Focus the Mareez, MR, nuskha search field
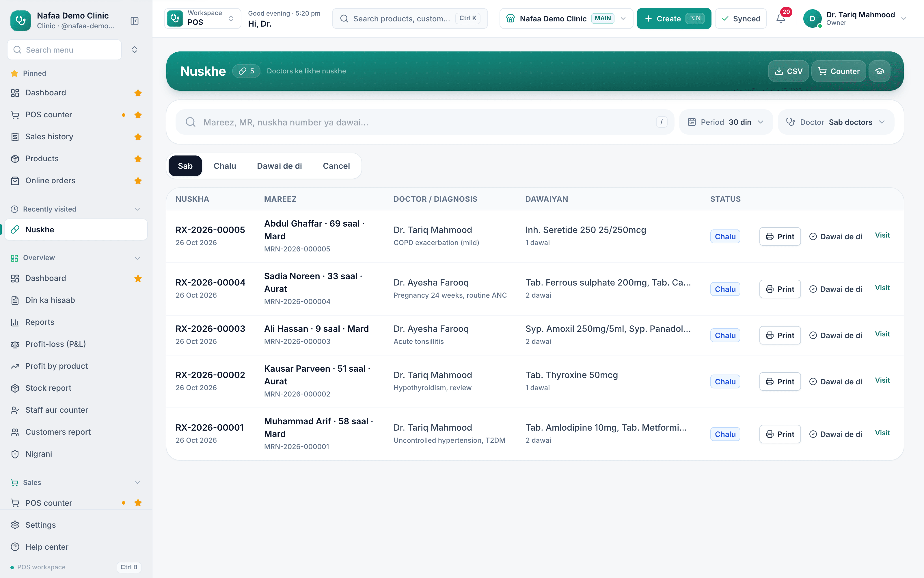The height and width of the screenshot is (578, 924). [424, 122]
